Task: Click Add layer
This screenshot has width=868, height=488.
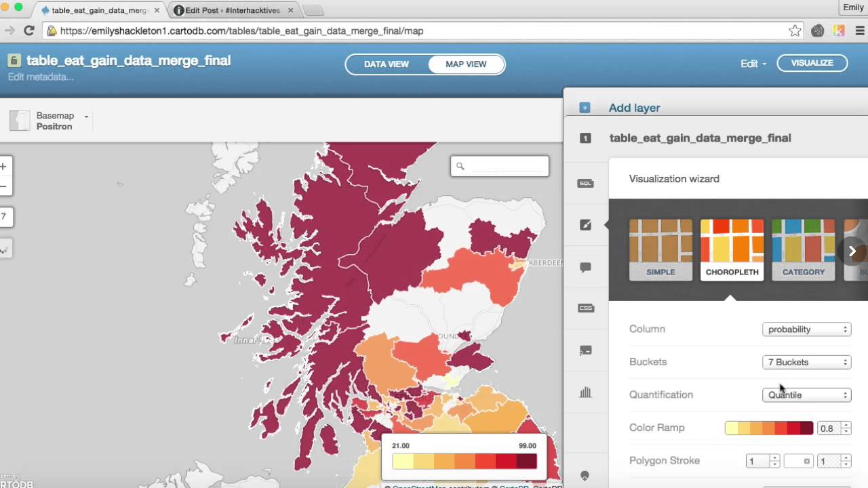Action: tap(634, 108)
